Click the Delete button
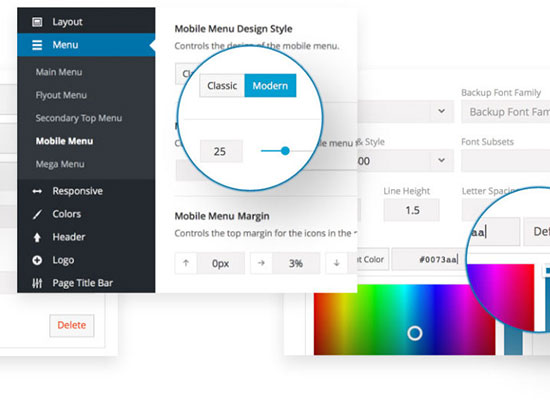This screenshot has width=550, height=400. (x=72, y=325)
